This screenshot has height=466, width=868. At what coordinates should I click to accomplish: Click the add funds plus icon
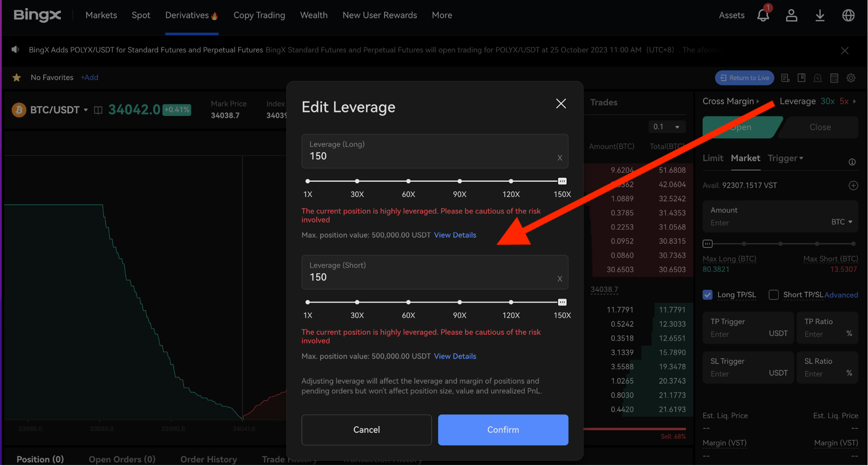point(853,185)
